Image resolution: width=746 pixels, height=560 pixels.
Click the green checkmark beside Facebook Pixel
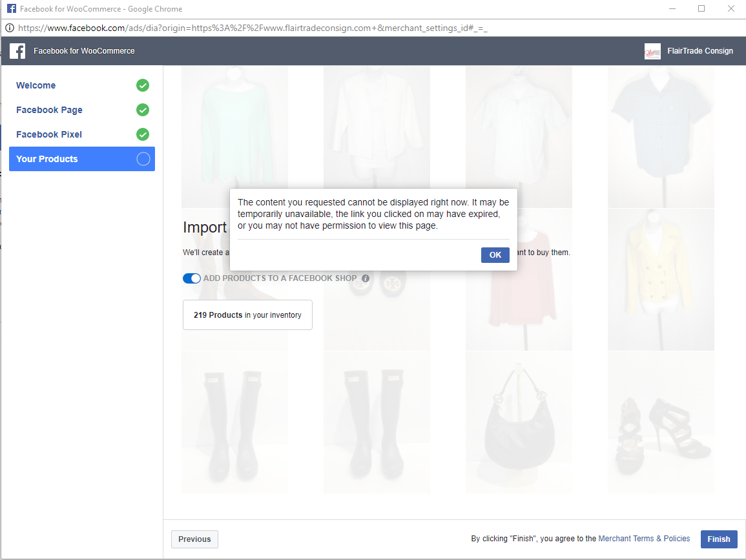143,134
